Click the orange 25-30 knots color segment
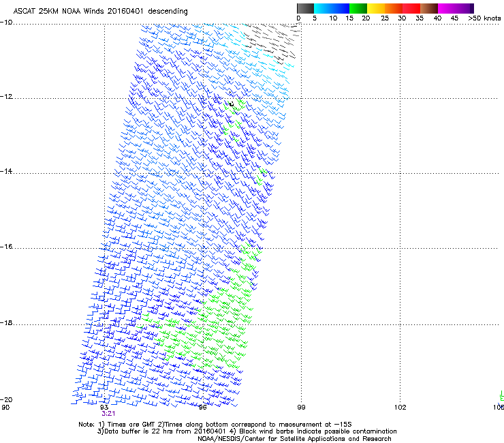The image size is (504, 443). pos(394,8)
